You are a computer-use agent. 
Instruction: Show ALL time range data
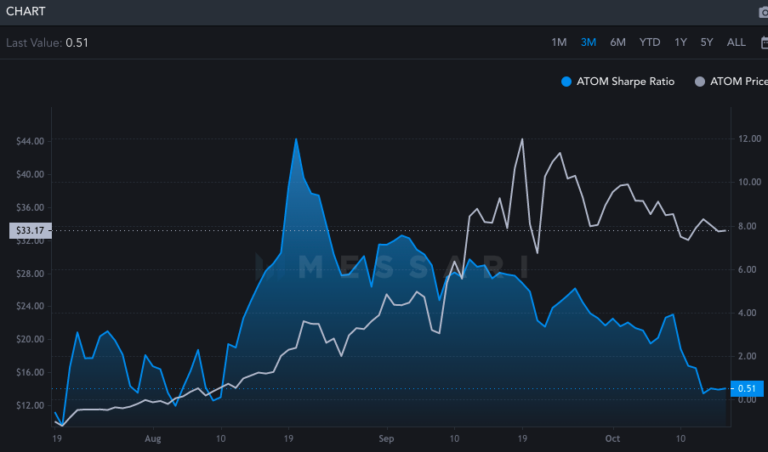tap(736, 42)
